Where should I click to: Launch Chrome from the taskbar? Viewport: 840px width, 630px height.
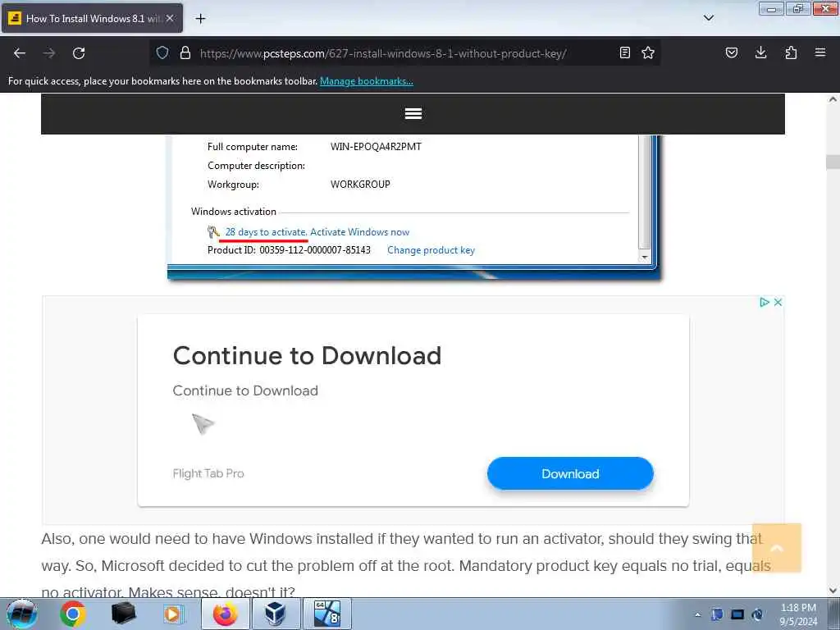pyautogui.click(x=73, y=614)
